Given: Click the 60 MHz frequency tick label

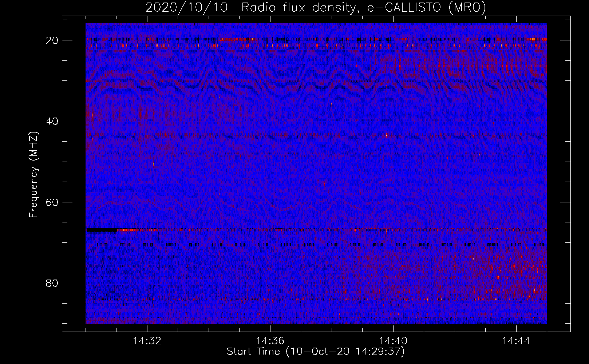Looking at the screenshot, I should [x=52, y=202].
